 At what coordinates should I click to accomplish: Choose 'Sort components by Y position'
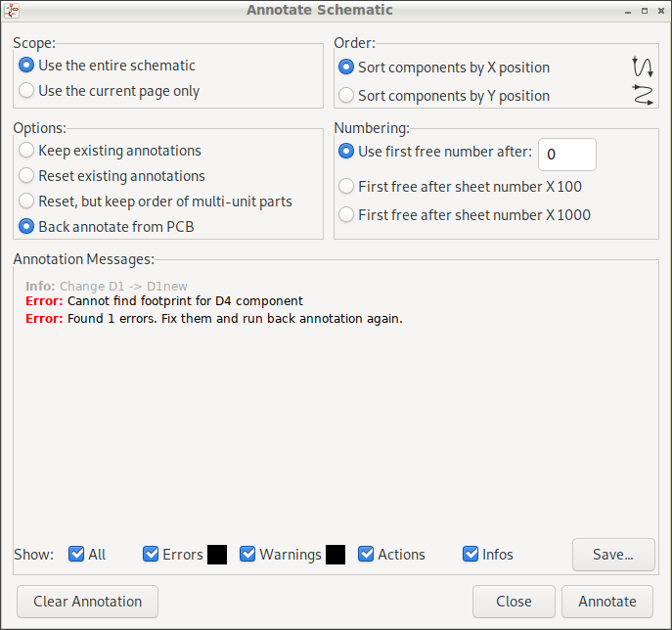tap(346, 96)
